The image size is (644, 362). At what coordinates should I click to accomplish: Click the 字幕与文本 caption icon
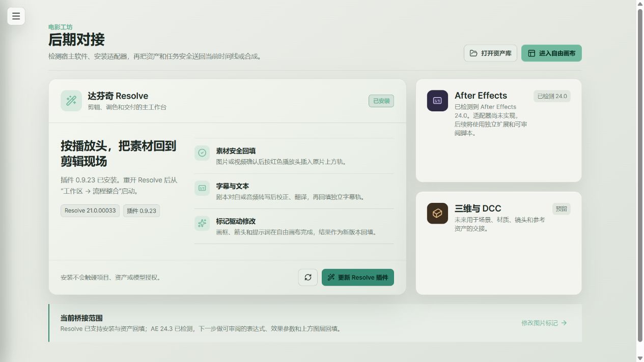click(202, 188)
